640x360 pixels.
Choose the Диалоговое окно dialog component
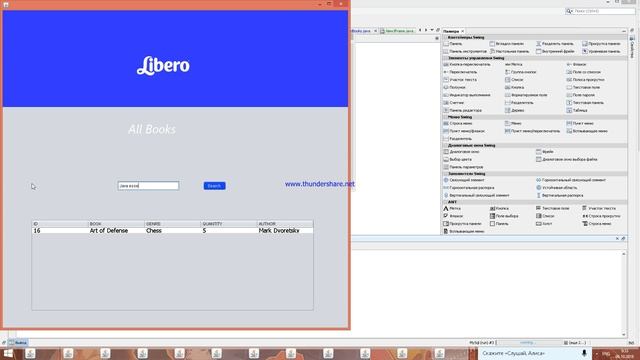[x=461, y=152]
